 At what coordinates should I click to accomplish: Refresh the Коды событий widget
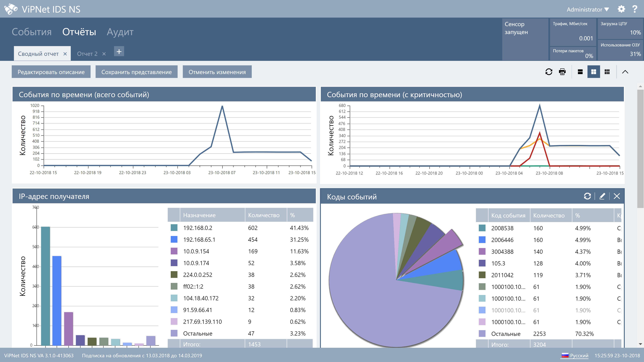pyautogui.click(x=587, y=196)
